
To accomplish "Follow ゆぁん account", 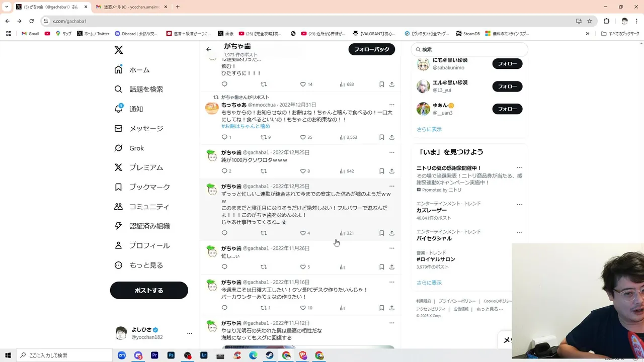I will (x=507, y=109).
